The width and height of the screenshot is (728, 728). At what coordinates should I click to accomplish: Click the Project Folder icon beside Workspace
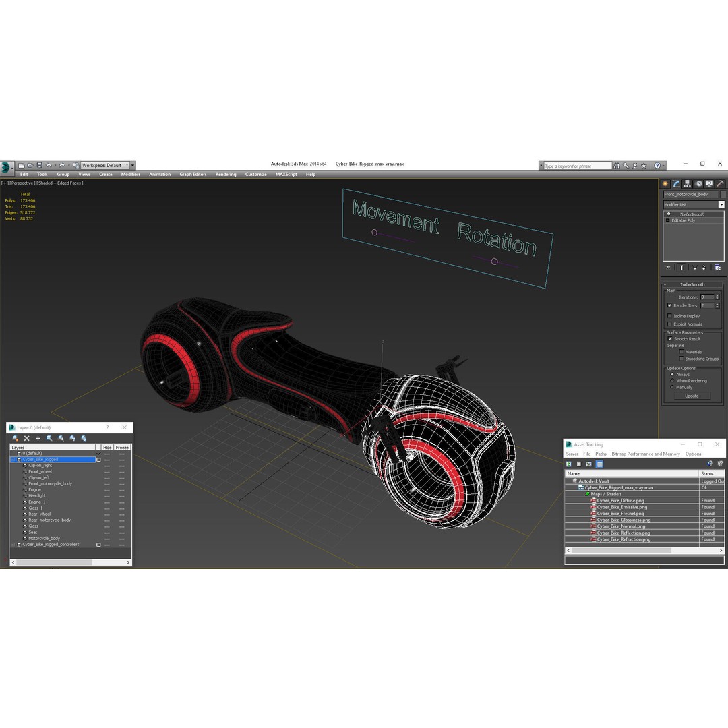point(75,165)
